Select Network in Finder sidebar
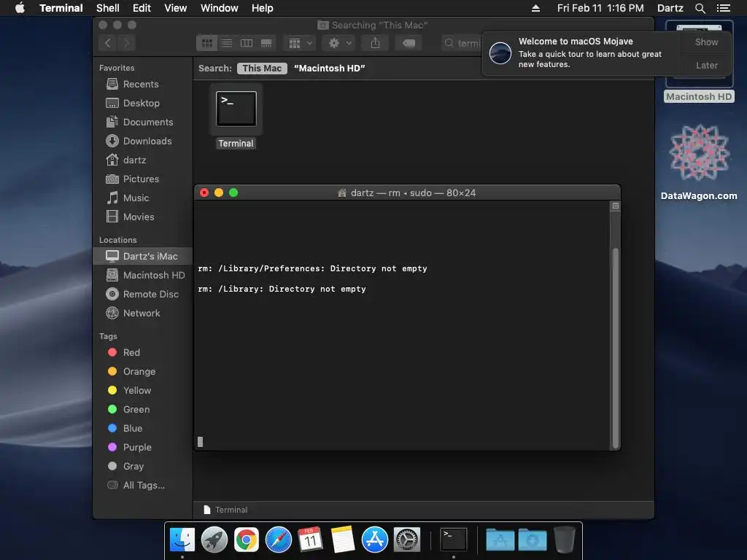 click(x=142, y=314)
